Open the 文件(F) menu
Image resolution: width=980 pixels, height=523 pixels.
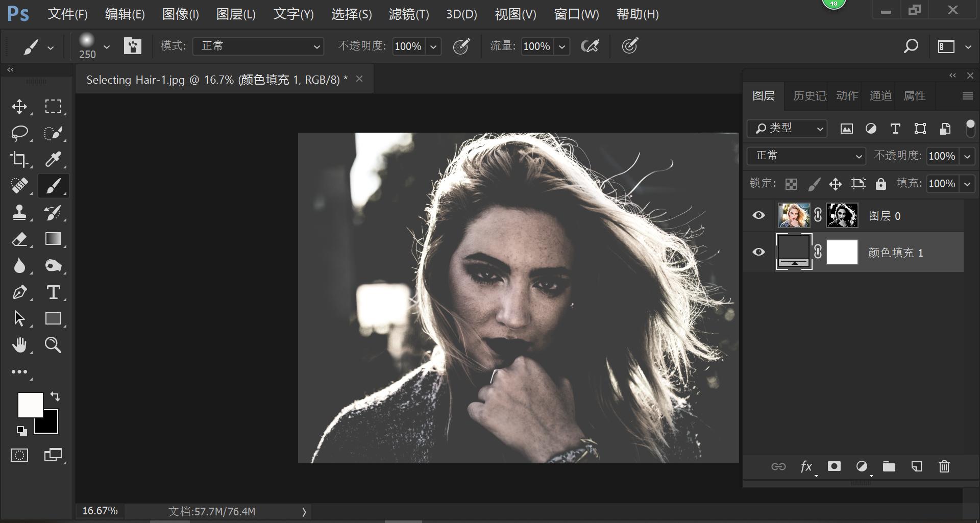(x=68, y=14)
